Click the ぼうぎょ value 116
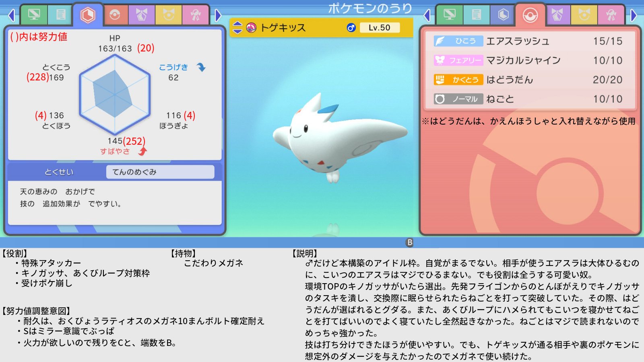Viewport: 644px width, 362px height. [173, 115]
